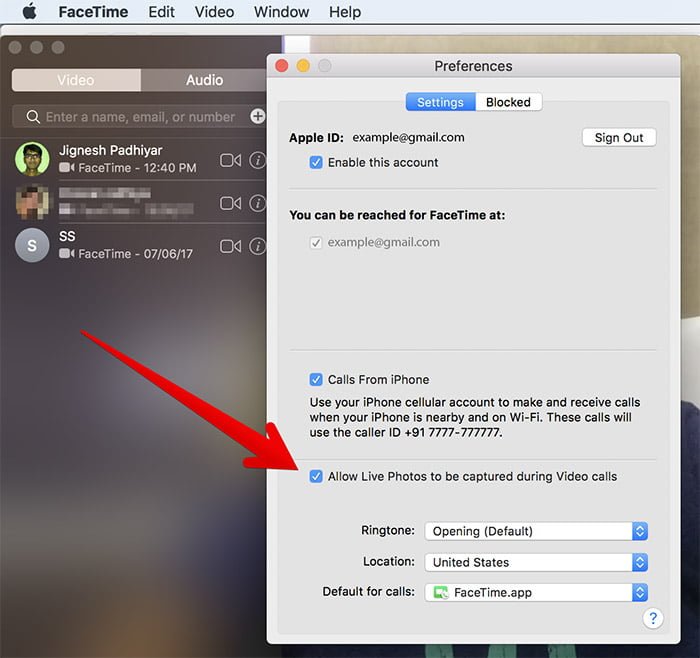
Task: Toggle example@gmail.com reachable checkbox
Action: point(316,243)
